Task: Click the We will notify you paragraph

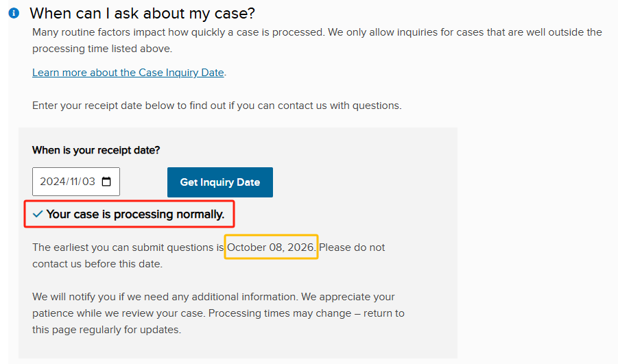Action: 218,313
